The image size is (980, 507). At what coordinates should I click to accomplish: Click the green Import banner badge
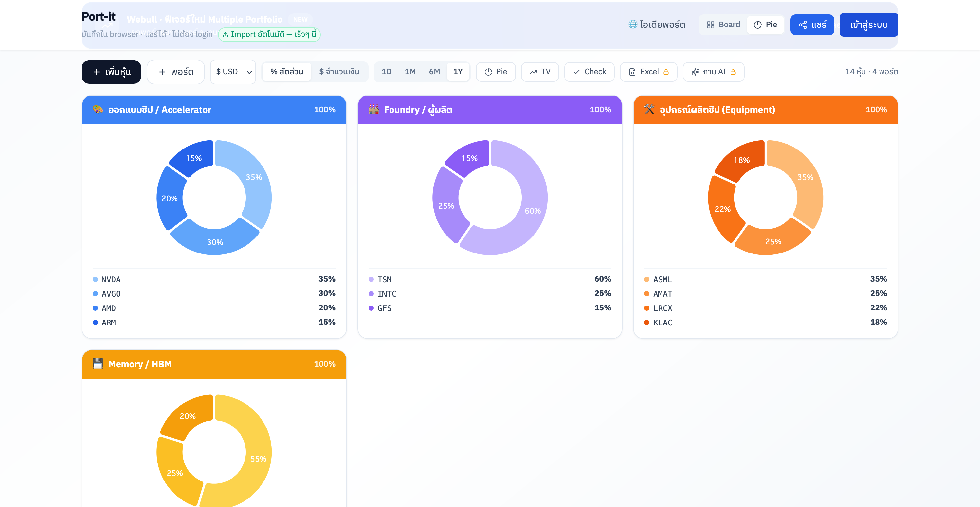[x=269, y=35]
